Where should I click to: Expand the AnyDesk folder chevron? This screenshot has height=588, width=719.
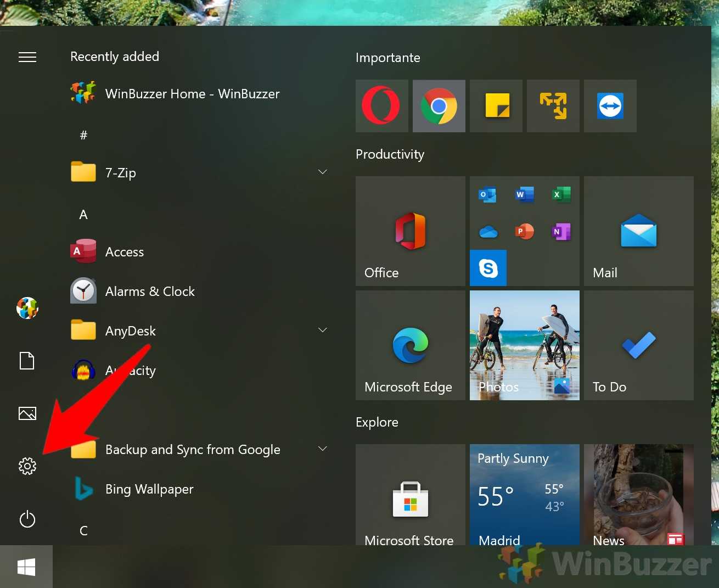pyautogui.click(x=323, y=330)
